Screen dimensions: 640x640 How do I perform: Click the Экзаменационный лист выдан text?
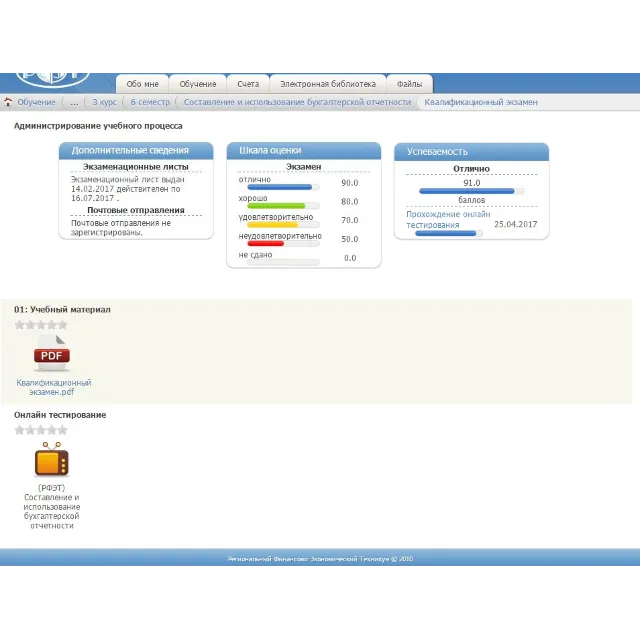coord(128,189)
